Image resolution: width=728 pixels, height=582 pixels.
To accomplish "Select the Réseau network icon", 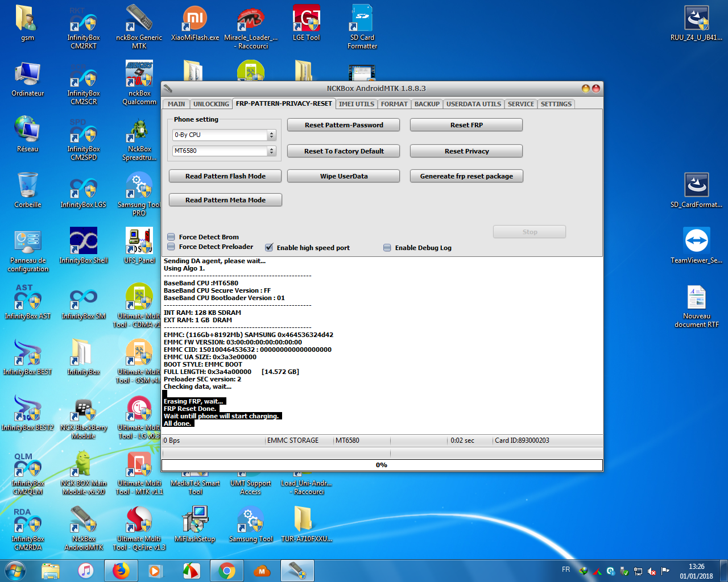I will 28,135.
